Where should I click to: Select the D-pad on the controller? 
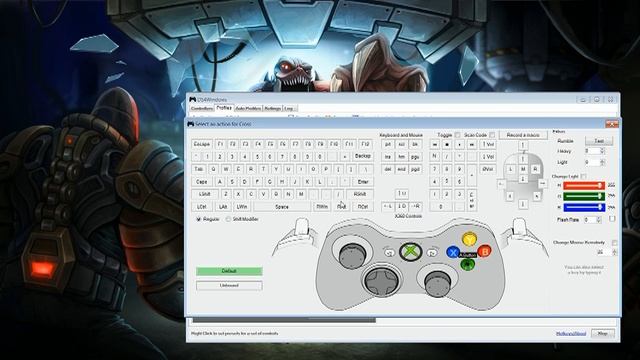point(381,281)
